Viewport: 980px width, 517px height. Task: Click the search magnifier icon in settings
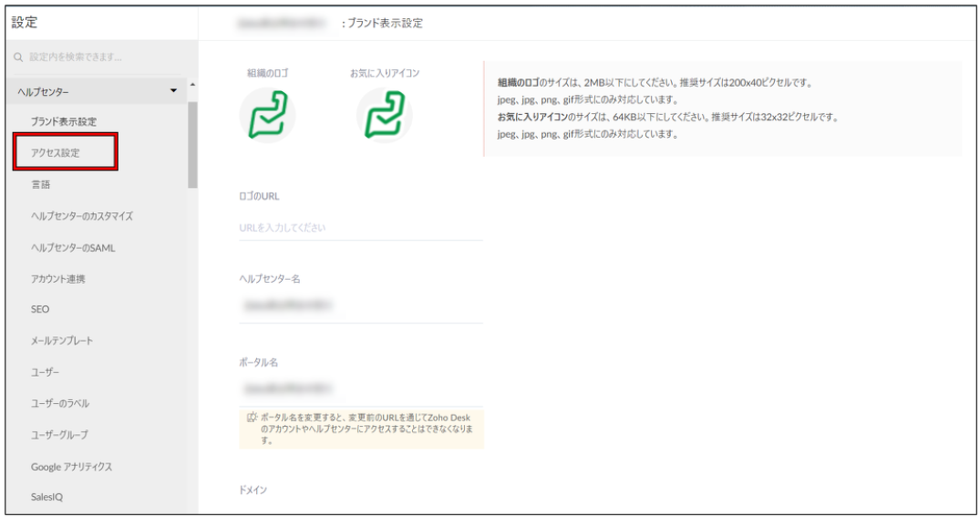click(x=18, y=57)
